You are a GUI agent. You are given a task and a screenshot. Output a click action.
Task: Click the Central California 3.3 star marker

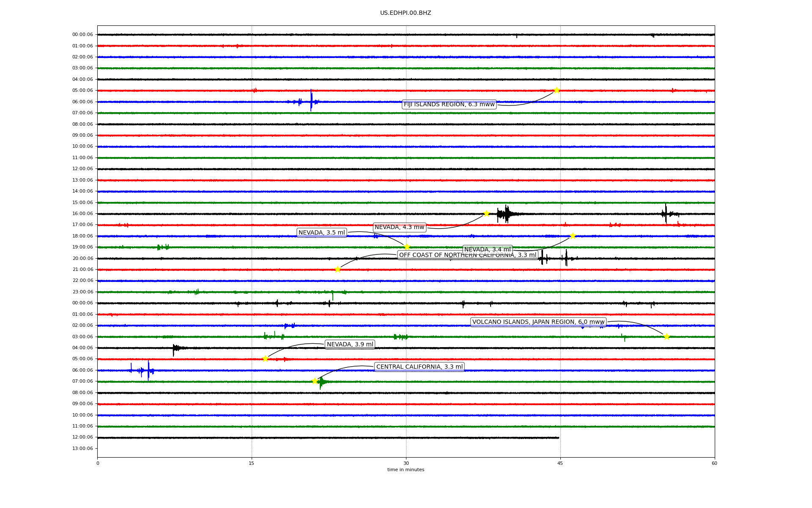tap(315, 381)
